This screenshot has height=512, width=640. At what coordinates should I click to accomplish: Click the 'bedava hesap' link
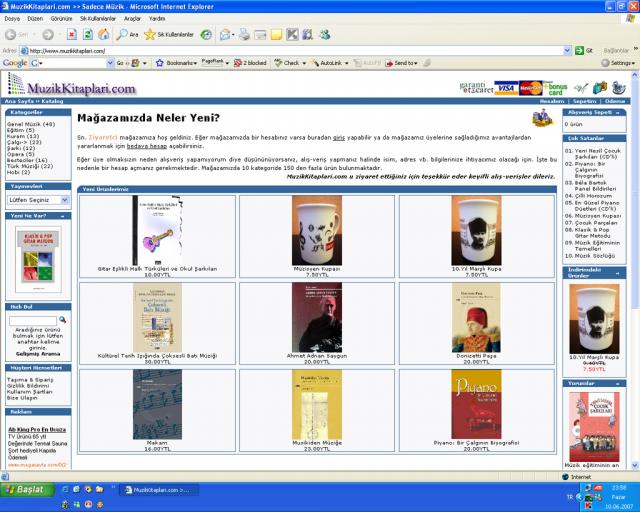point(147,146)
